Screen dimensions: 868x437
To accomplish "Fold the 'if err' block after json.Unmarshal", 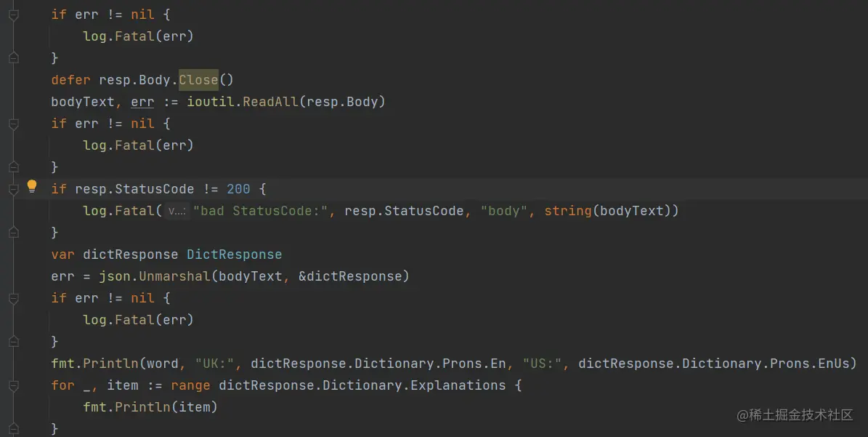I will point(14,299).
